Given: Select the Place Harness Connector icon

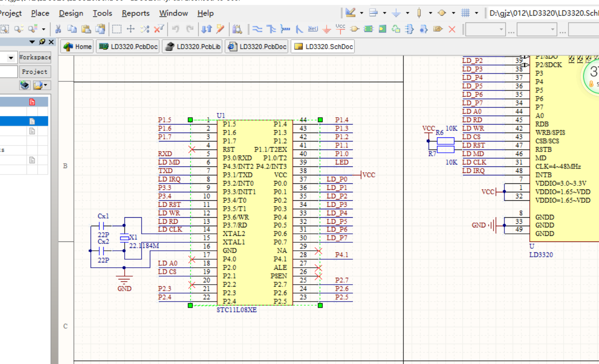Looking at the screenshot, I should point(410,29).
